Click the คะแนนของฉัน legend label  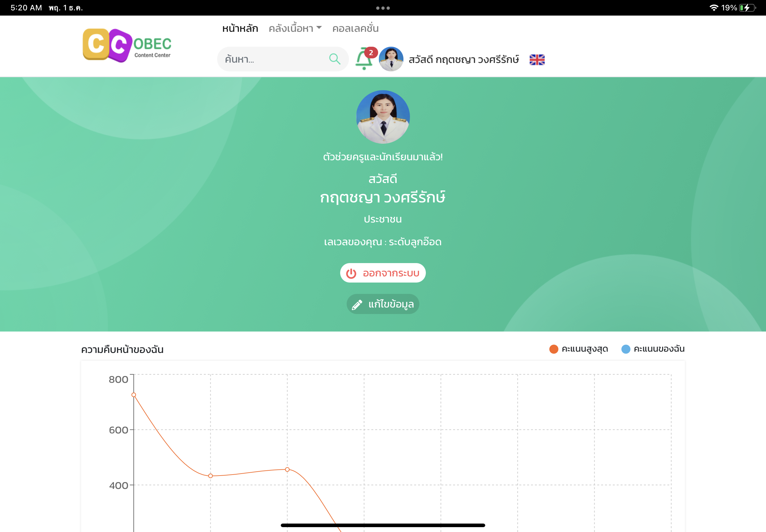pyautogui.click(x=659, y=349)
